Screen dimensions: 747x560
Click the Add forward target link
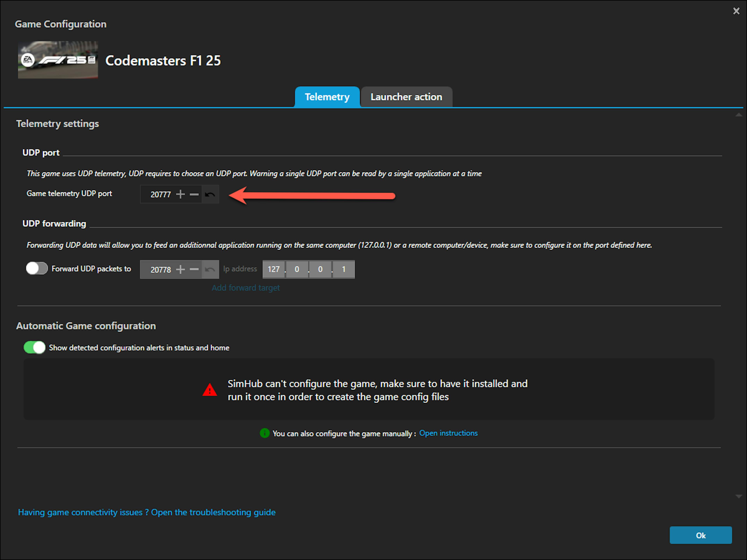(x=245, y=288)
